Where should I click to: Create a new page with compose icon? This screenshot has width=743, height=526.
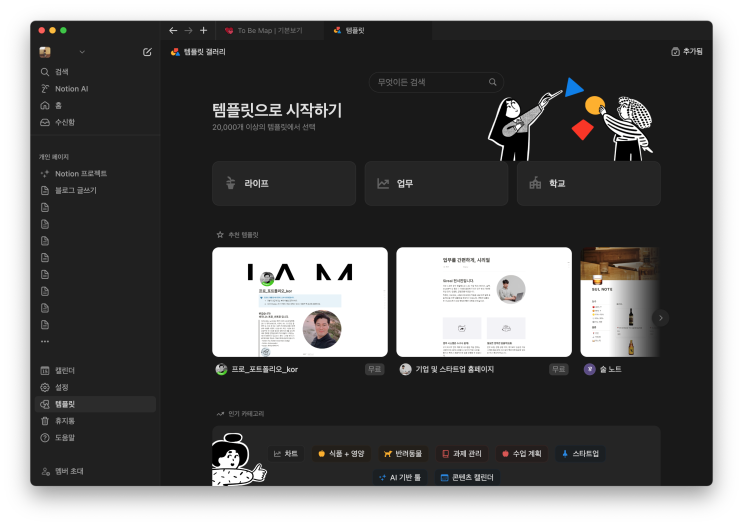click(147, 52)
